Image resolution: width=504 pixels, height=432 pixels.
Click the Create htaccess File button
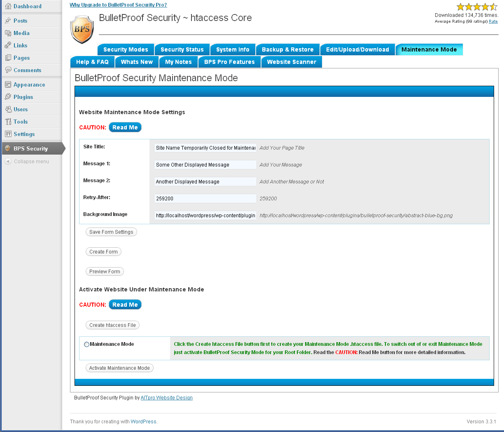point(112,325)
